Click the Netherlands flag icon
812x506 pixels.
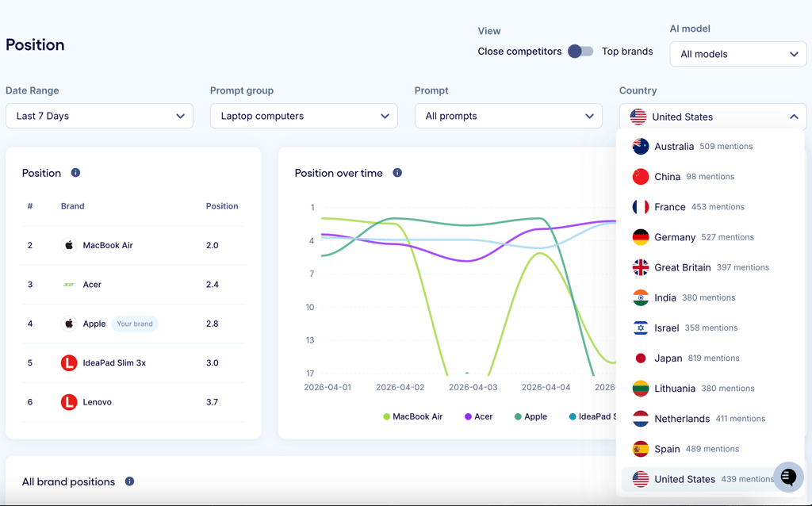pos(641,419)
